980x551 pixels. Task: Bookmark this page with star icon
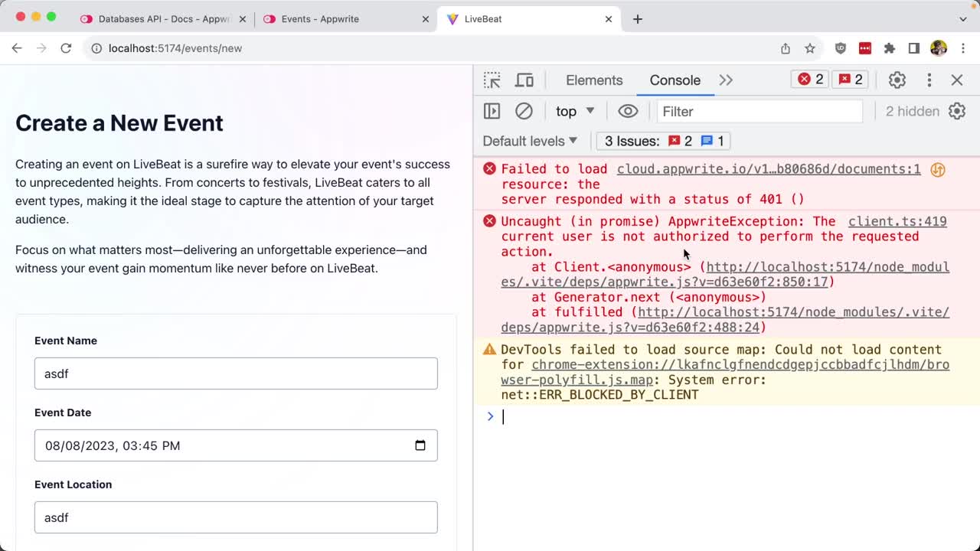[x=810, y=48]
